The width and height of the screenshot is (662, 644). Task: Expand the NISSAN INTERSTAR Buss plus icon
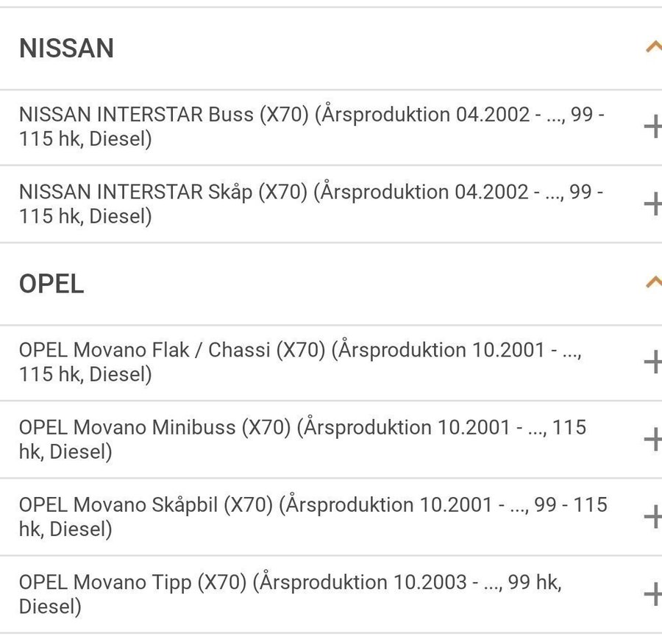(x=652, y=127)
